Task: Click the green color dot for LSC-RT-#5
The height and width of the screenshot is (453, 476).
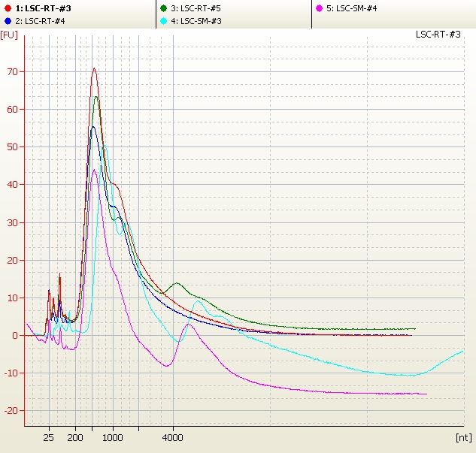Action: point(163,8)
